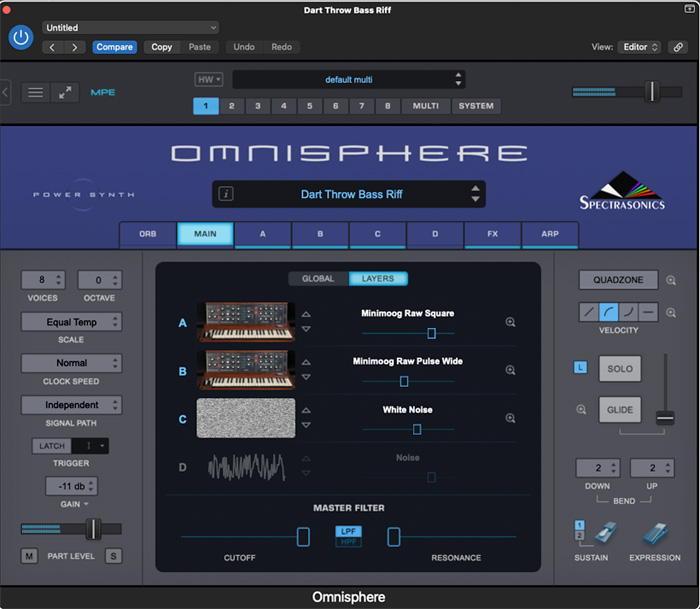Open the GAIN label dropdown arrow

click(x=86, y=504)
